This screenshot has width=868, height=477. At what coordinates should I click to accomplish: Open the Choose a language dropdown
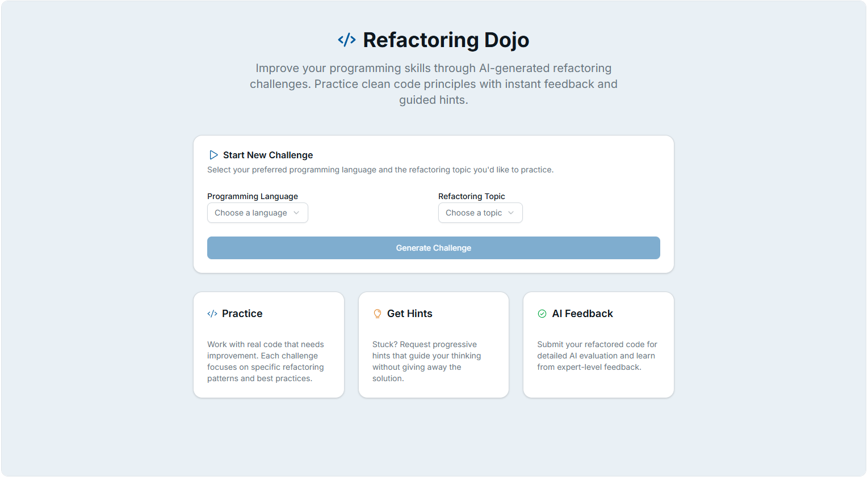(x=257, y=213)
